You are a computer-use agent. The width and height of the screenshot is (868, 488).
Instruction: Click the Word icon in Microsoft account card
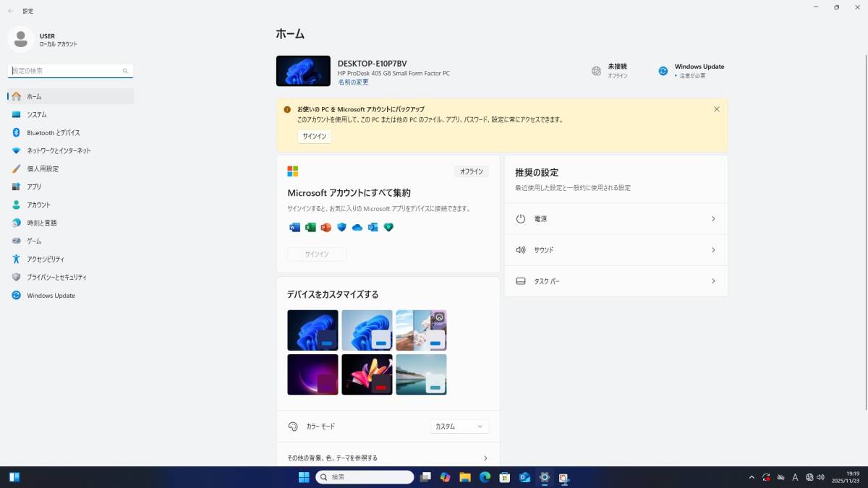(294, 227)
